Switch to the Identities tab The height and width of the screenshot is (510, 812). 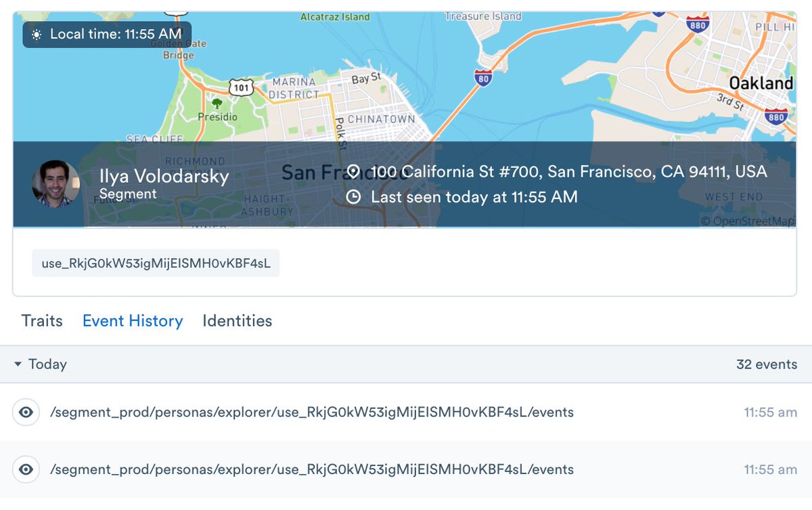[x=238, y=320]
